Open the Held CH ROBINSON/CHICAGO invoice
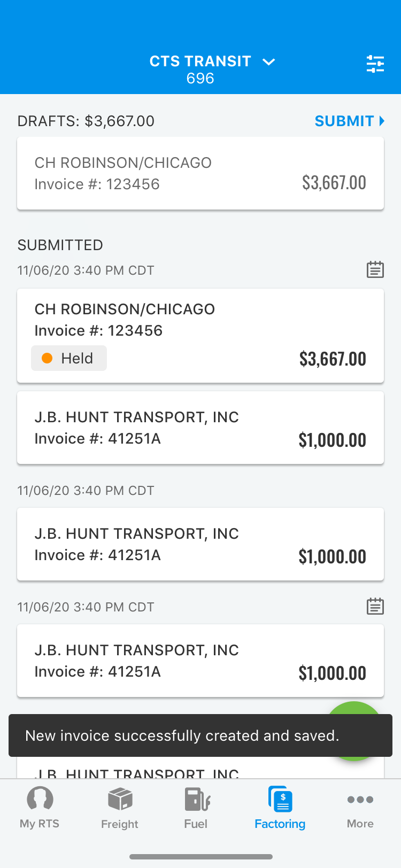The image size is (401, 868). click(200, 336)
